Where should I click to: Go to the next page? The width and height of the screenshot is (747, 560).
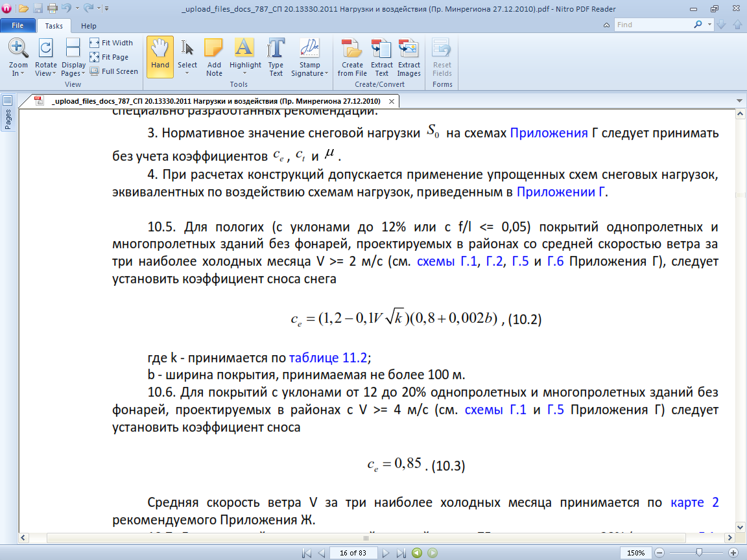(x=385, y=553)
